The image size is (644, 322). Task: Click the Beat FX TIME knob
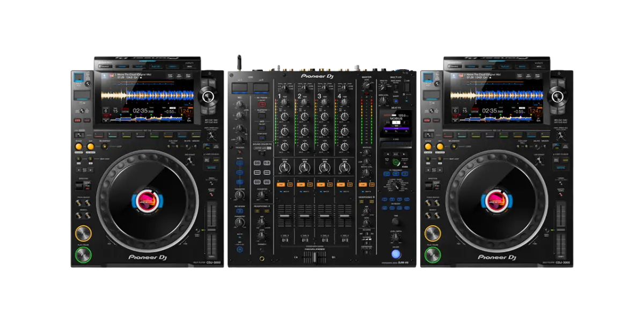click(396, 221)
